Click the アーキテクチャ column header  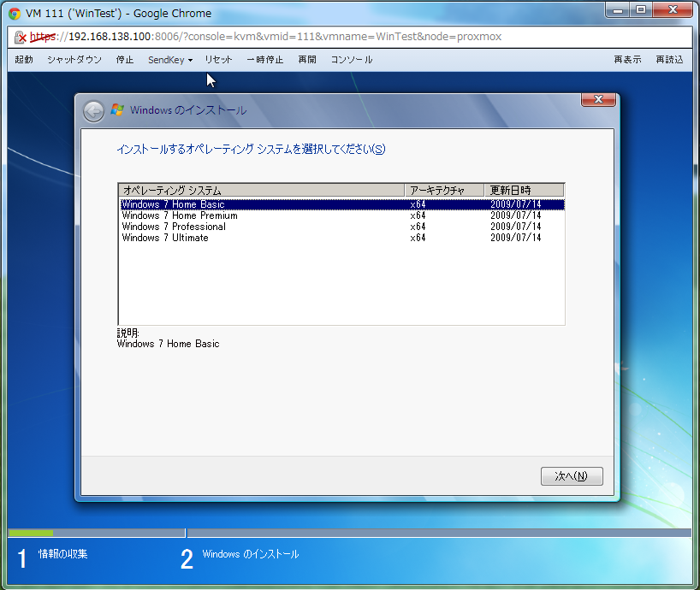click(444, 191)
